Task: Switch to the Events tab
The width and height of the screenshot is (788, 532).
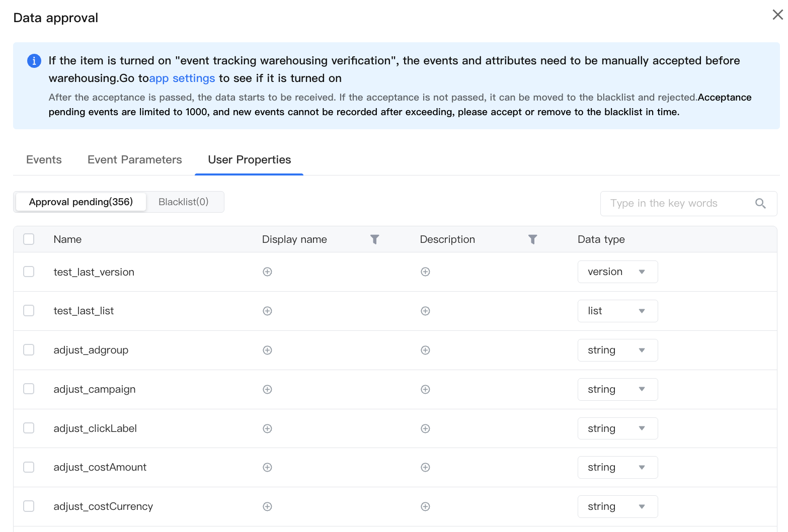Action: [x=44, y=159]
